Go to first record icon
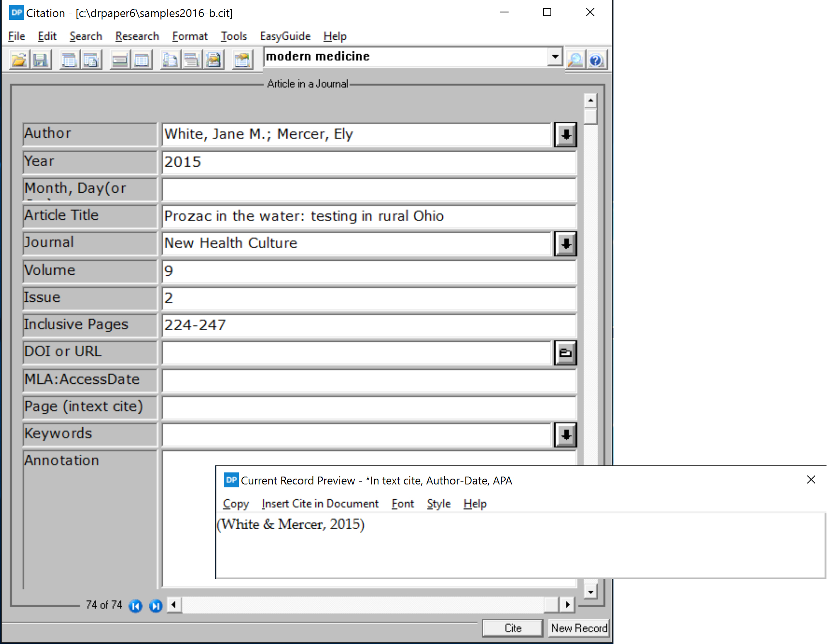 tap(136, 606)
